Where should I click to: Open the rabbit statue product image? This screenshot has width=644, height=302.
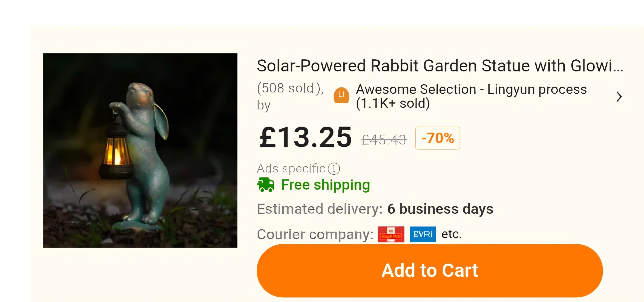click(x=140, y=150)
